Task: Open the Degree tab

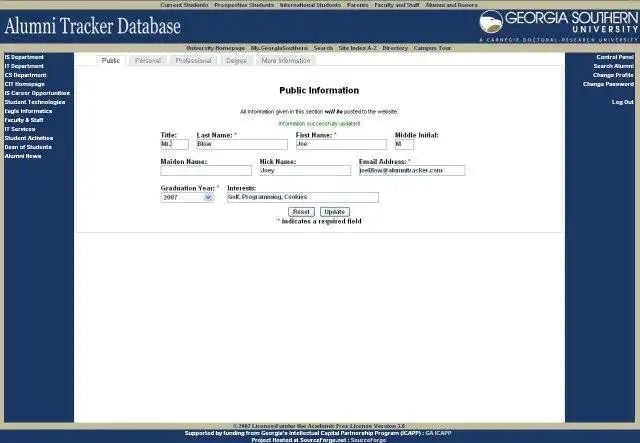Action: pos(237,61)
